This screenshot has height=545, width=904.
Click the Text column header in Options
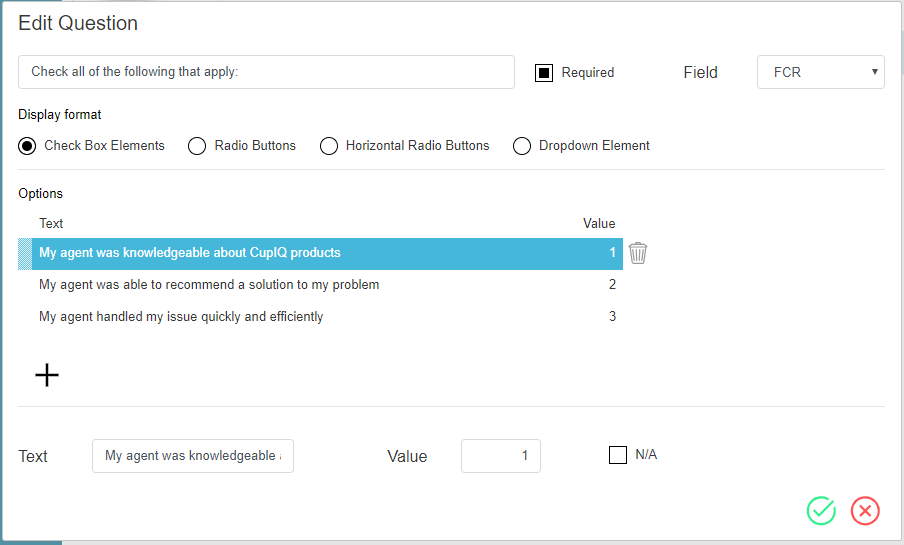[51, 223]
